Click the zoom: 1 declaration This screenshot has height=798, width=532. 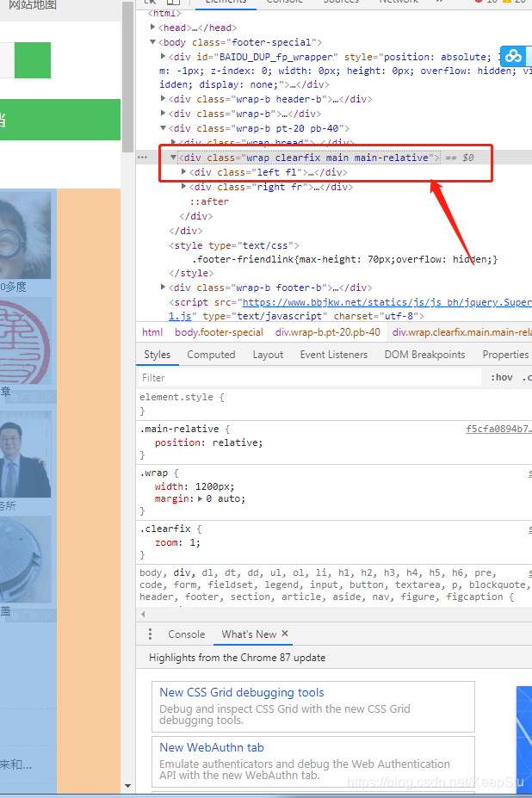tap(177, 543)
